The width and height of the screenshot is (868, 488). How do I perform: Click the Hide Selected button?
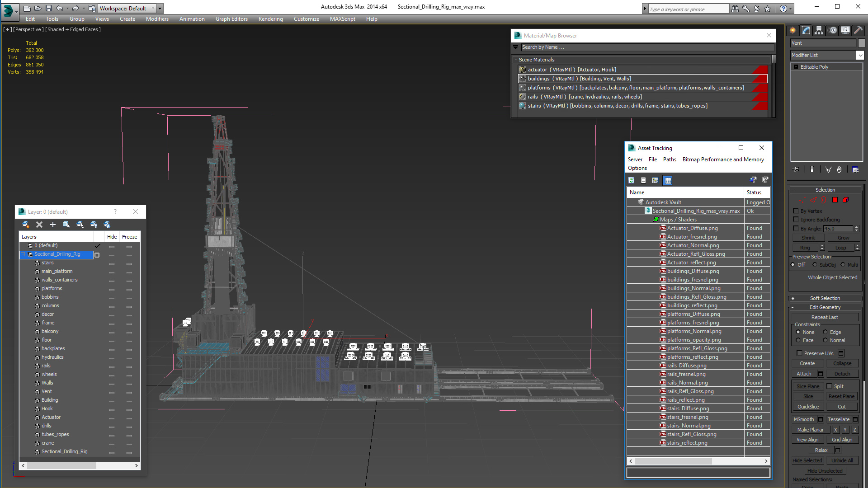coord(807,460)
